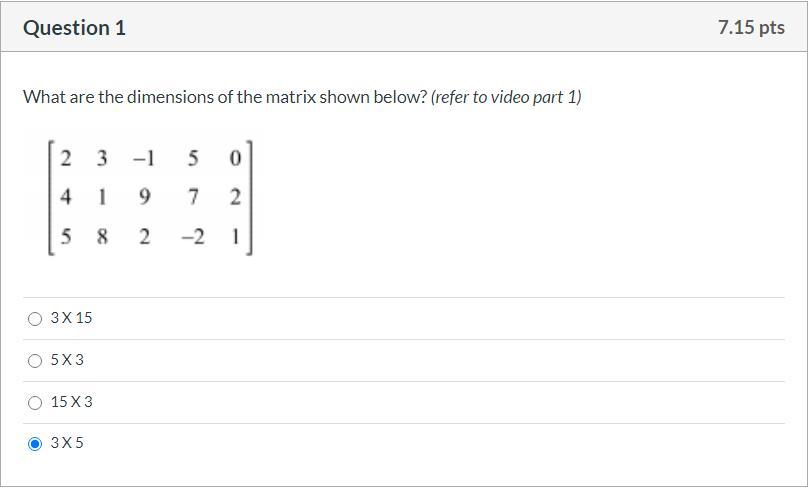
Task: Click the "7.15 pts" points label
Action: tap(751, 28)
